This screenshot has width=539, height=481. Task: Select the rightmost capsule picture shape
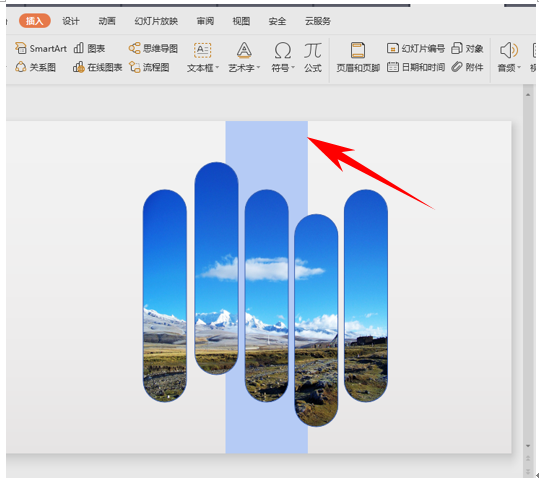[366, 296]
